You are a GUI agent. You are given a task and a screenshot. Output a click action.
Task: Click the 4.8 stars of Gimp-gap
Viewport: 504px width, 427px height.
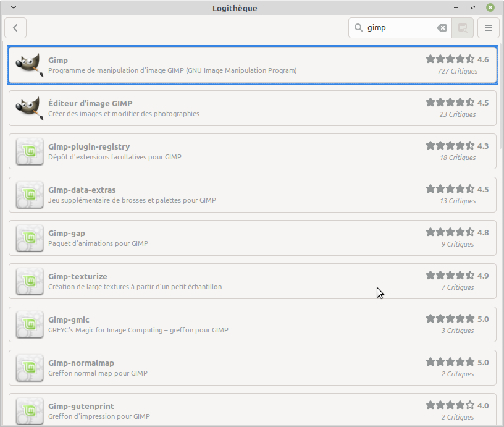click(x=450, y=232)
